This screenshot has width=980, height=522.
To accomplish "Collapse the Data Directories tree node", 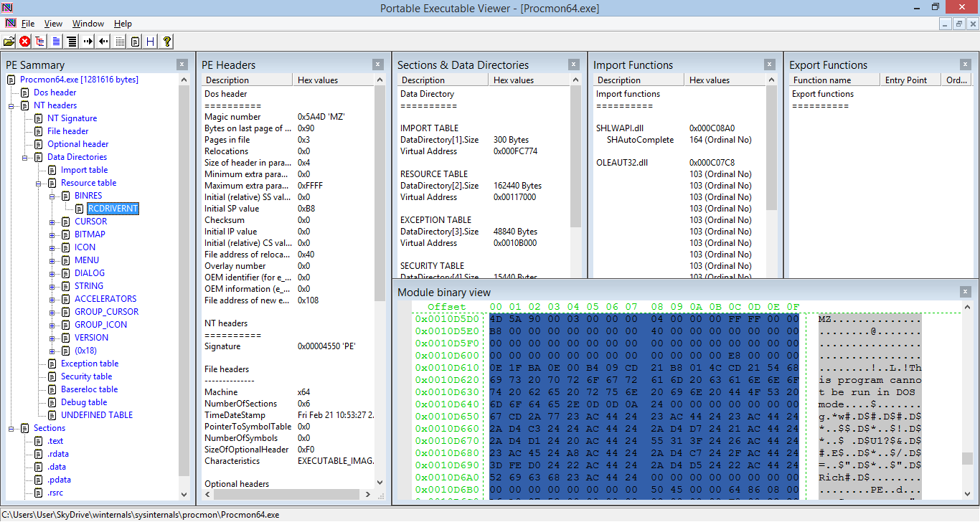I will (x=24, y=157).
